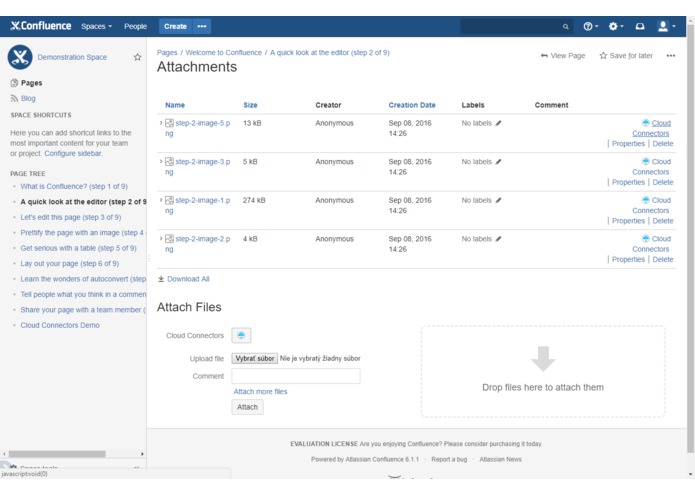
Task: Click the Vybrať súbor file chooser button
Action: pyautogui.click(x=254, y=358)
